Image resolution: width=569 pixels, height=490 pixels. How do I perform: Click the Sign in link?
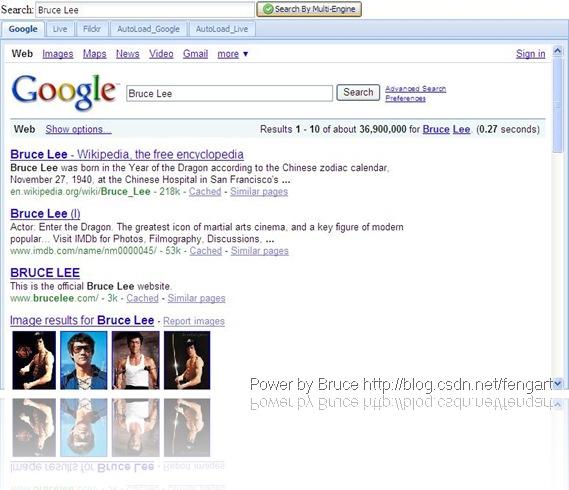point(531,54)
